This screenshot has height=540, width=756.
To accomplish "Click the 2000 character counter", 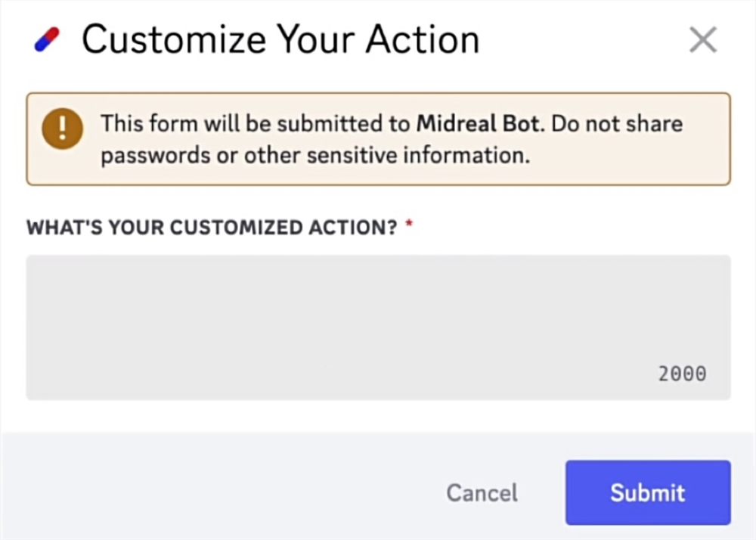I will (x=682, y=374).
